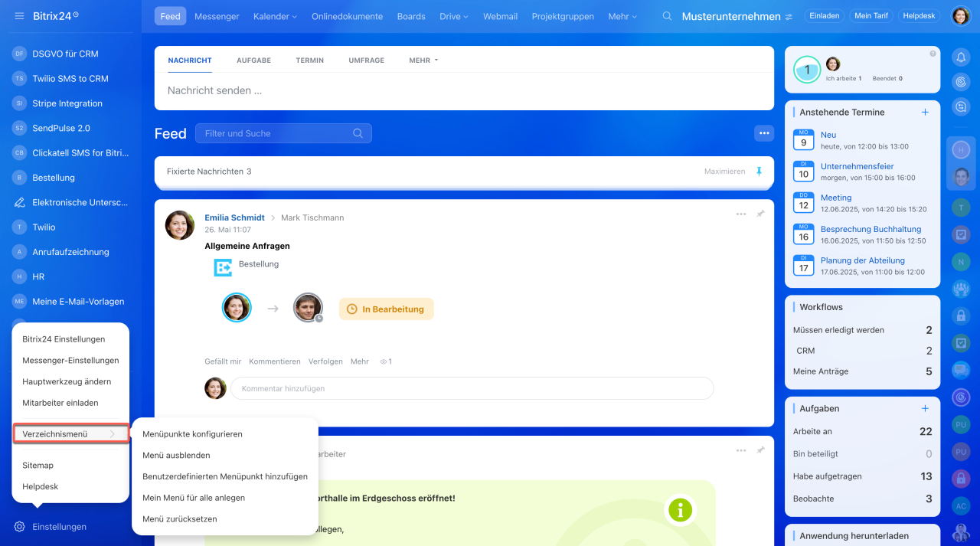Open calendar icon for Unternehmensfeier on 10th
980x546 pixels.
coord(803,172)
